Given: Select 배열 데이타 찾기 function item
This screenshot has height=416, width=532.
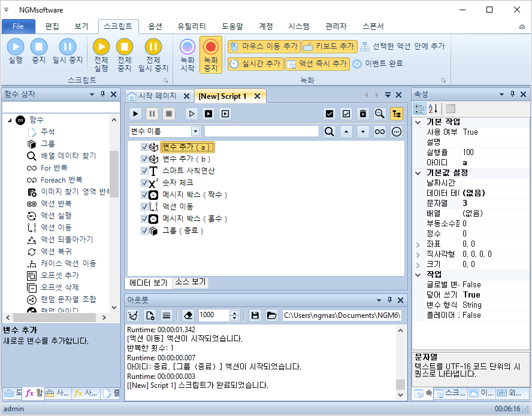Looking at the screenshot, I should coord(68,156).
